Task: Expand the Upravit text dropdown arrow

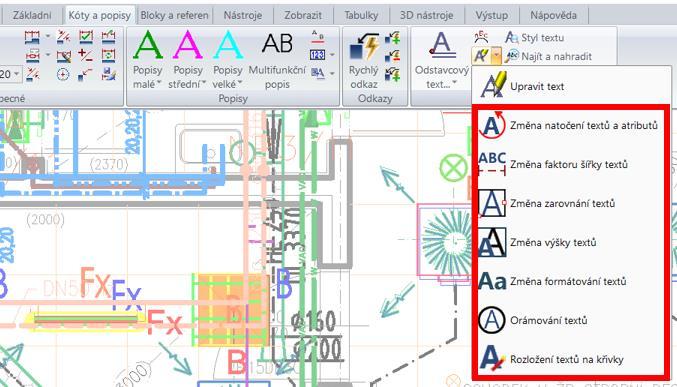Action: pyautogui.click(x=497, y=56)
